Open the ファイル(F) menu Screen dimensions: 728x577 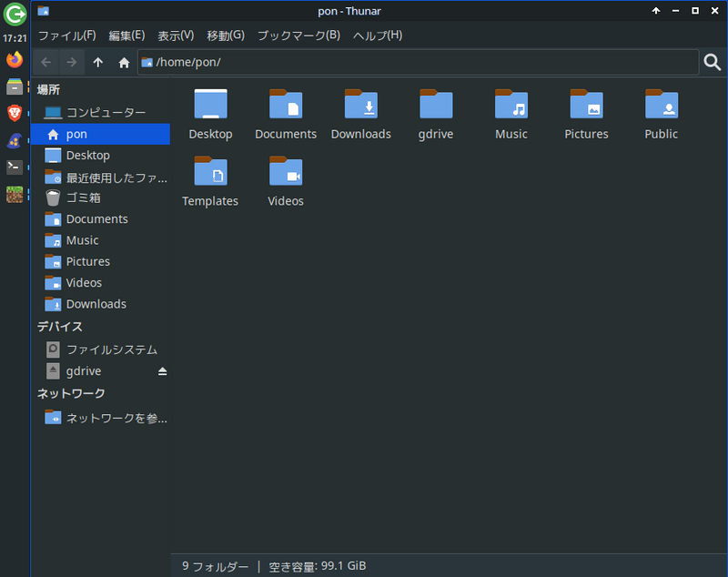(x=66, y=35)
